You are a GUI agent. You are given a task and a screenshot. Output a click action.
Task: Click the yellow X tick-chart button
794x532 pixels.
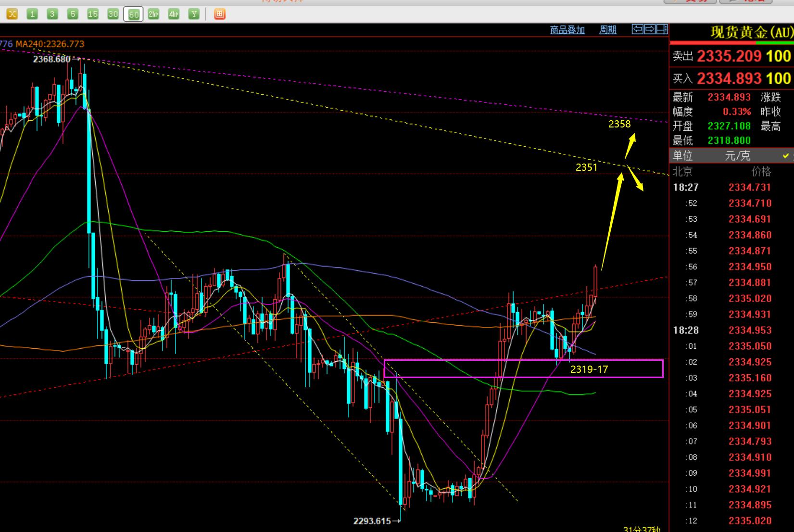12,14
